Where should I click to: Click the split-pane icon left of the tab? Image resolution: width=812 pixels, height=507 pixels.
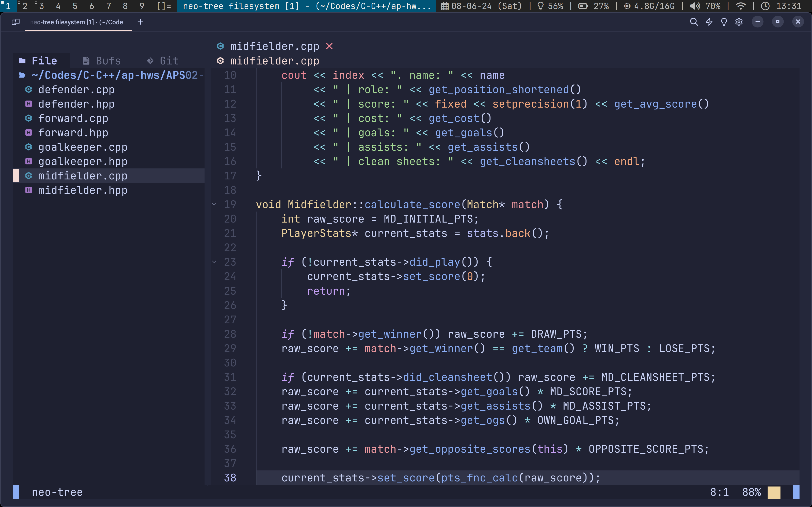coord(15,22)
